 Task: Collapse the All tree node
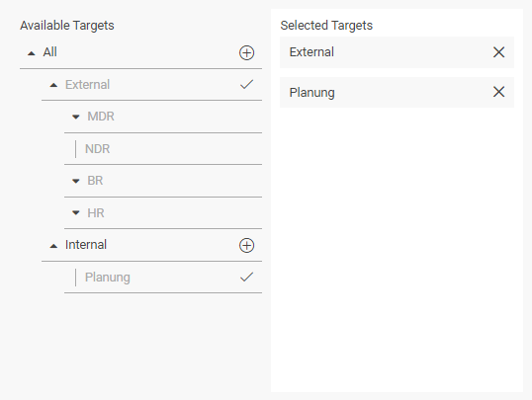32,53
